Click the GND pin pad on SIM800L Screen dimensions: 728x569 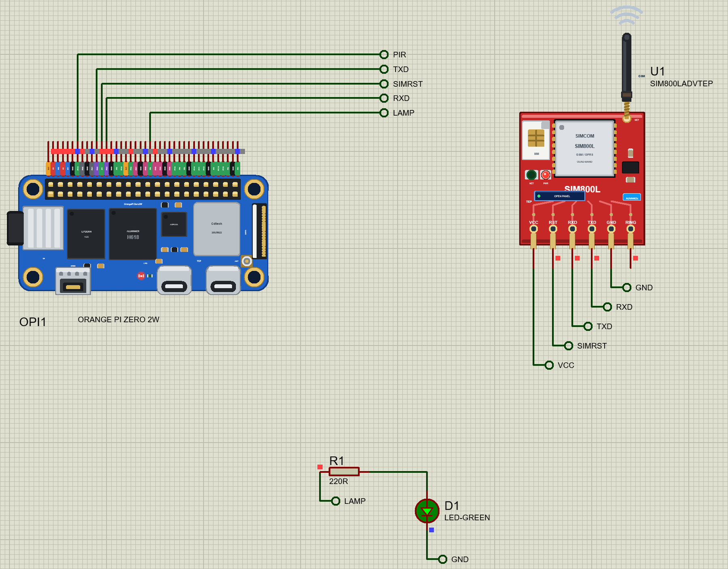(x=611, y=229)
